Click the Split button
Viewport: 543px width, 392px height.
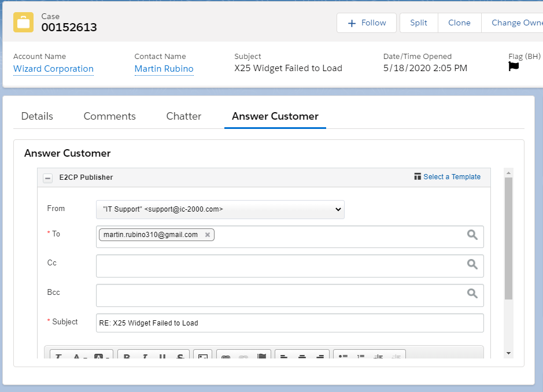[x=419, y=23]
